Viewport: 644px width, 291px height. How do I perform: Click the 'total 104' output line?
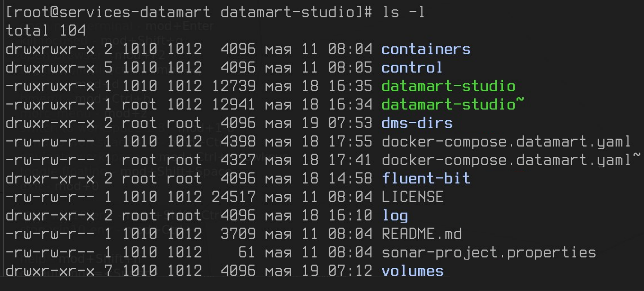46,31
